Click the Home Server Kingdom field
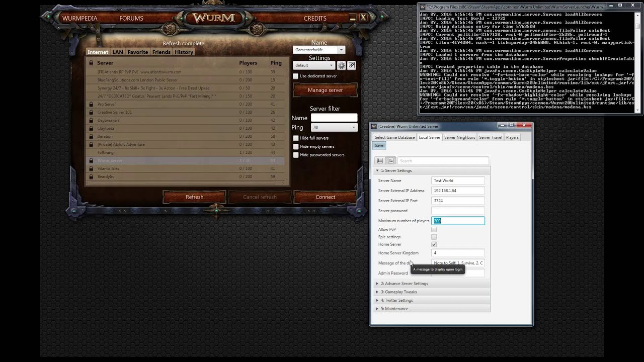Viewport: 644px width, 362px height. pyautogui.click(x=458, y=253)
